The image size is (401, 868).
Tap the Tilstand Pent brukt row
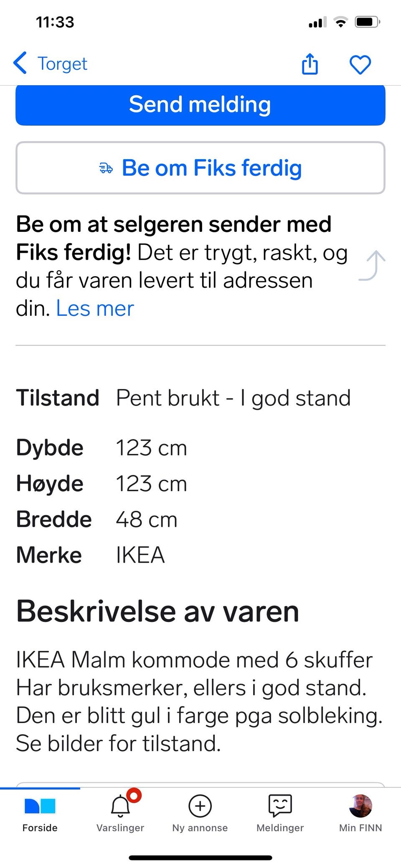pyautogui.click(x=184, y=398)
